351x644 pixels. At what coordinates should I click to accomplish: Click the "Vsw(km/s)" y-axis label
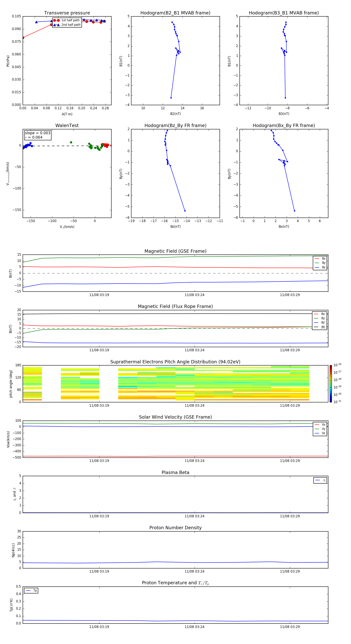[8, 439]
